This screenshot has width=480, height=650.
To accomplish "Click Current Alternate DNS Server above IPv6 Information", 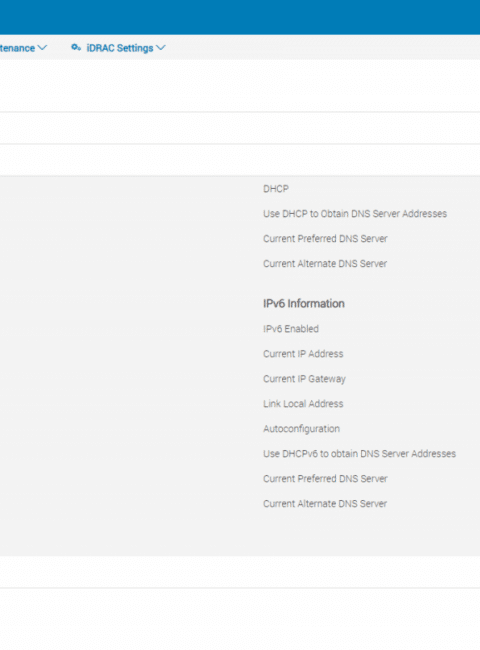I will click(325, 264).
